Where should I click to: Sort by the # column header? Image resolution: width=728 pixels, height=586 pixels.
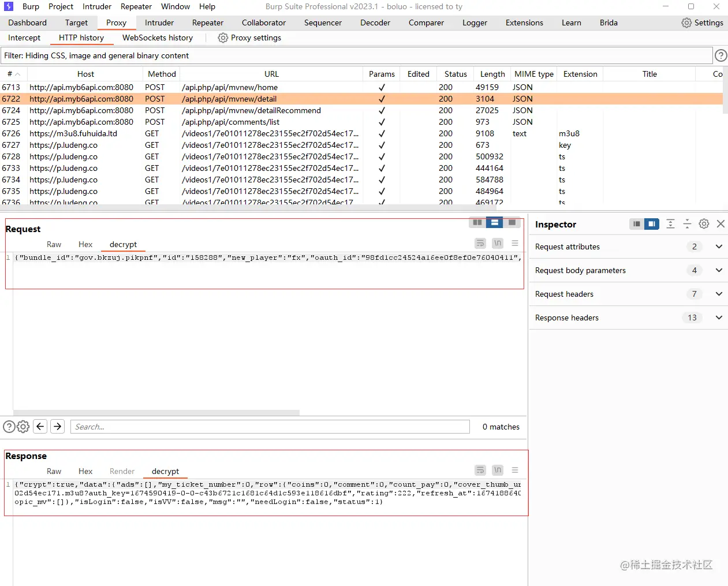pos(14,74)
